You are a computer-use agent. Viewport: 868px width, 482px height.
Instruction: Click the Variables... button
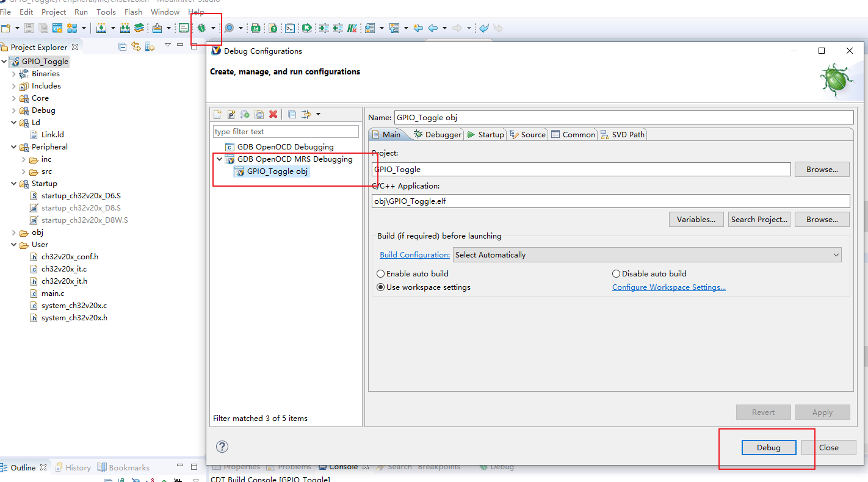point(696,219)
